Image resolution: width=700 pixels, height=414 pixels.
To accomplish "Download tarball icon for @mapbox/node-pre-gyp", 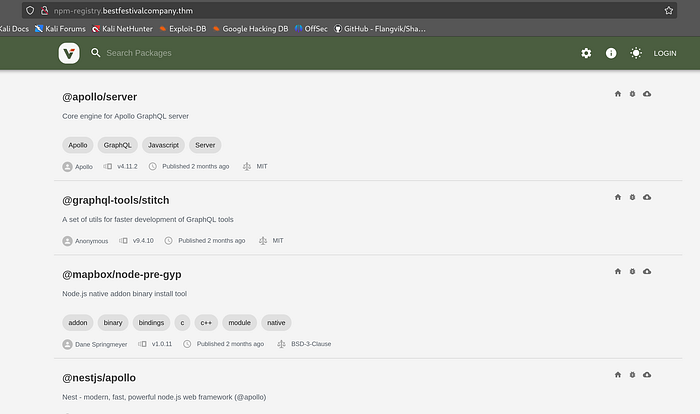I will tap(647, 271).
